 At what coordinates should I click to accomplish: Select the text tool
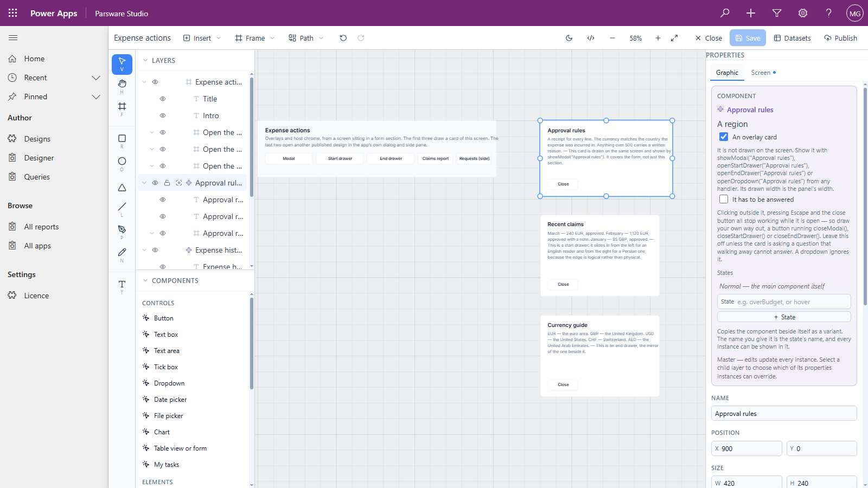tap(122, 286)
